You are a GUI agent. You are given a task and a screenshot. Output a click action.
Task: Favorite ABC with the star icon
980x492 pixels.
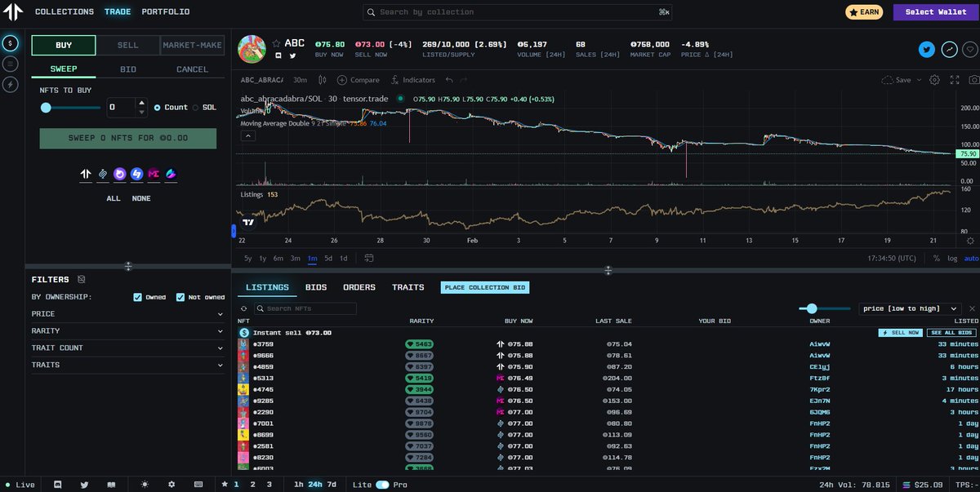click(277, 43)
